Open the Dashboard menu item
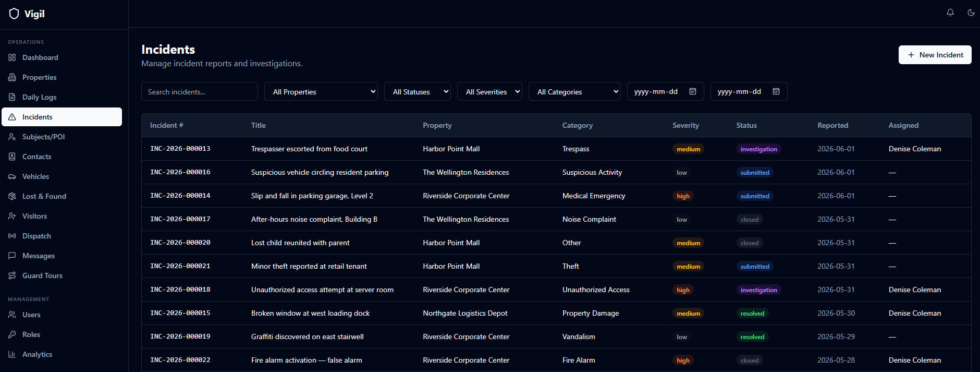The height and width of the screenshot is (372, 980). click(x=62, y=57)
